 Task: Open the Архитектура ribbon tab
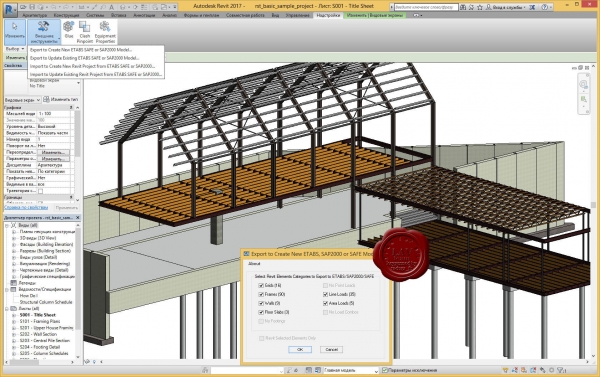pos(34,15)
